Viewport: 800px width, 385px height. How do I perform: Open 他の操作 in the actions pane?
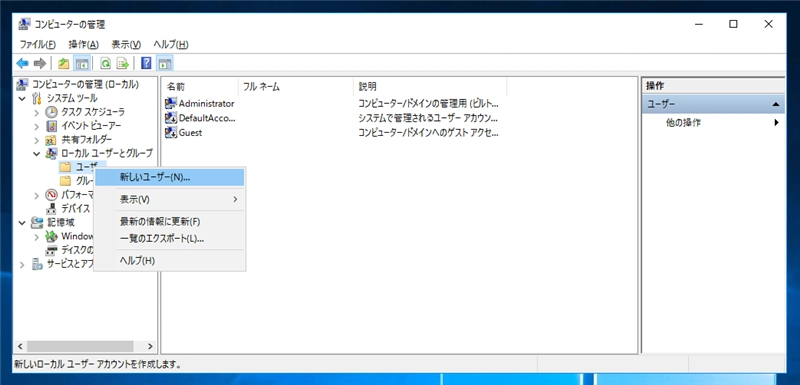pyautogui.click(x=713, y=122)
